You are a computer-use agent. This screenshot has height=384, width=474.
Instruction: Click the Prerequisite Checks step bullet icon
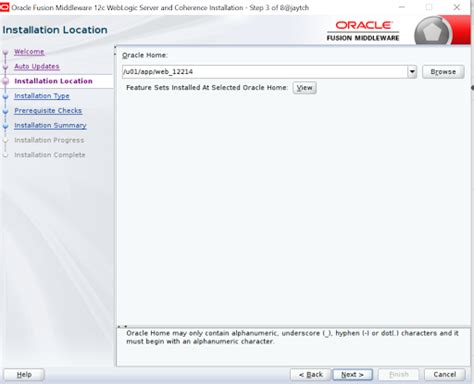5,111
